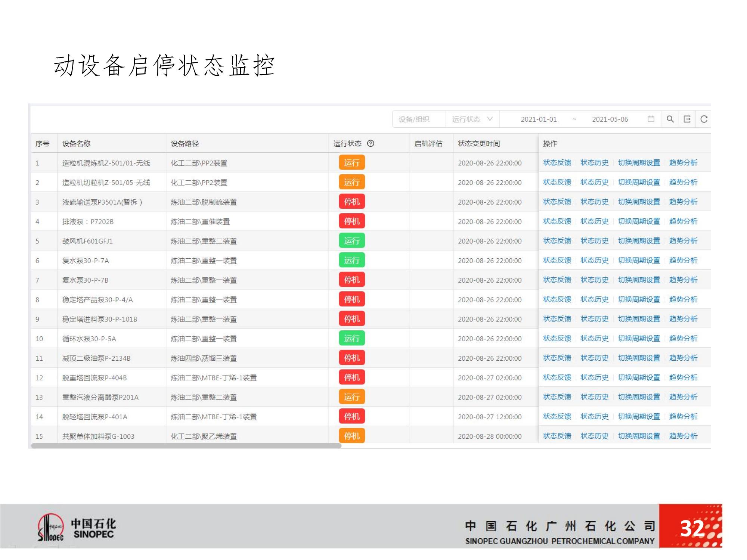This screenshot has width=747, height=560.
Task: Click the refresh icon button
Action: 704,119
